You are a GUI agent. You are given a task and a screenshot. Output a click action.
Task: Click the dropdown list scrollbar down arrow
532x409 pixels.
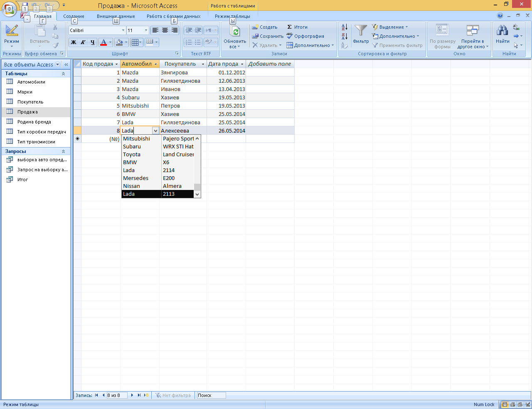click(x=197, y=194)
